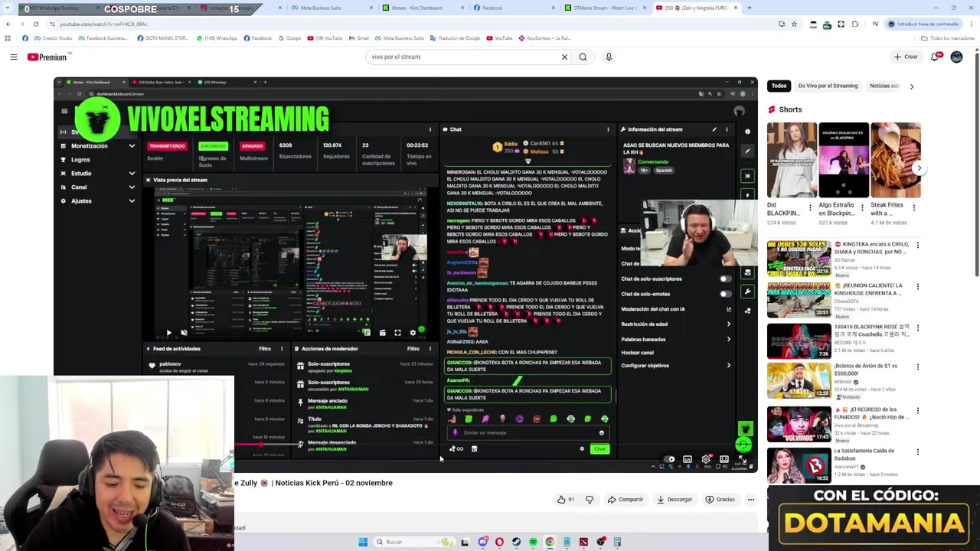Dislike the video with thumbs down
This screenshot has width=980, height=551.
pyautogui.click(x=590, y=500)
